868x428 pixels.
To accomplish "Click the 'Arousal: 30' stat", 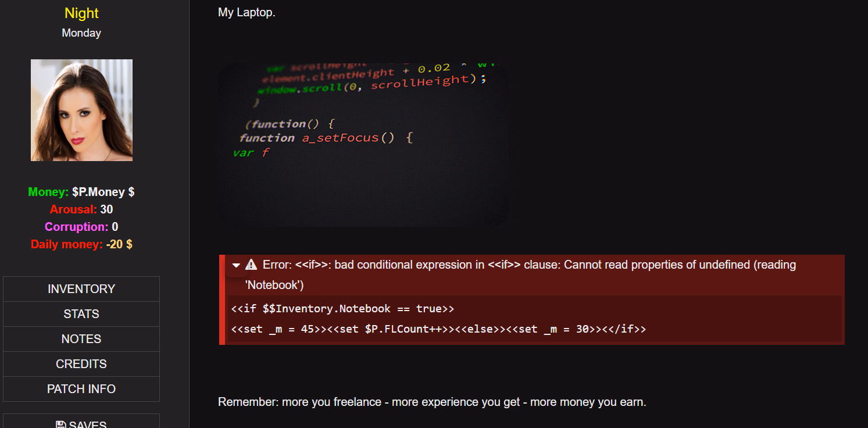I will tap(81, 209).
